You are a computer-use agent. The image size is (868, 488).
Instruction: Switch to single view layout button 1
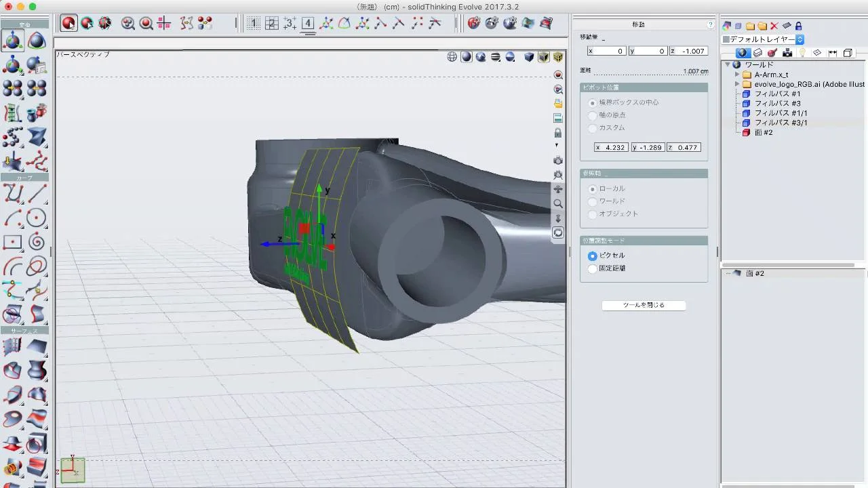coord(254,23)
